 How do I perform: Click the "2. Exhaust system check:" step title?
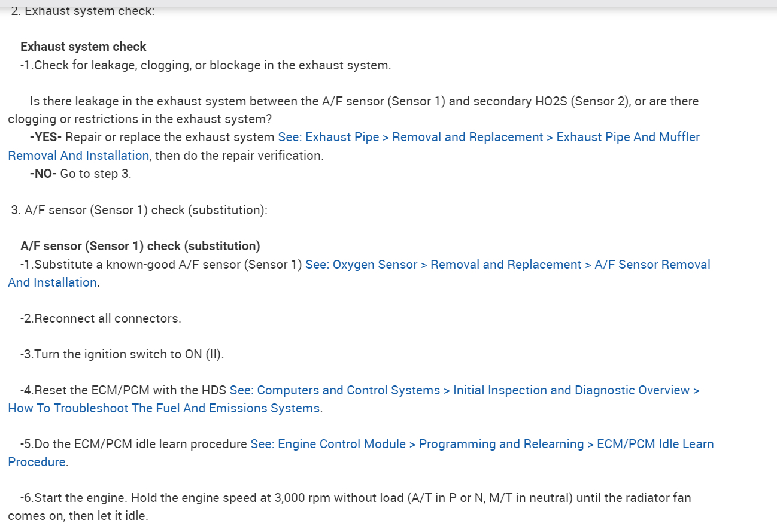click(83, 11)
